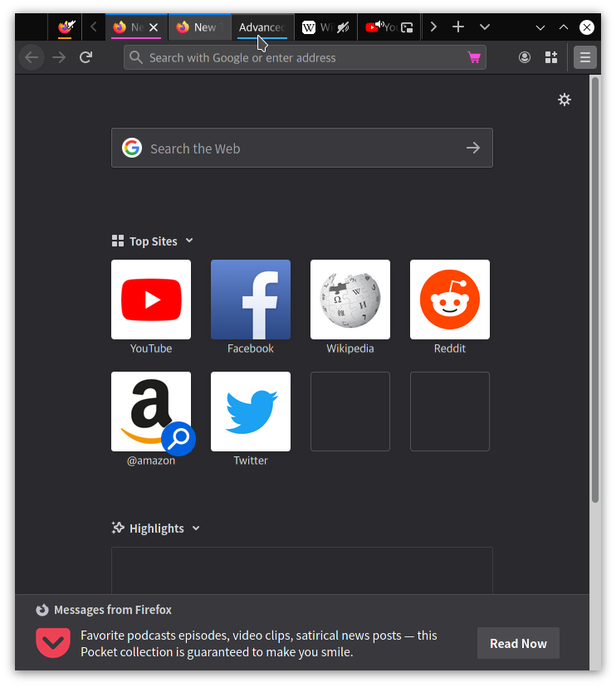Click the Highlights heading

click(157, 529)
